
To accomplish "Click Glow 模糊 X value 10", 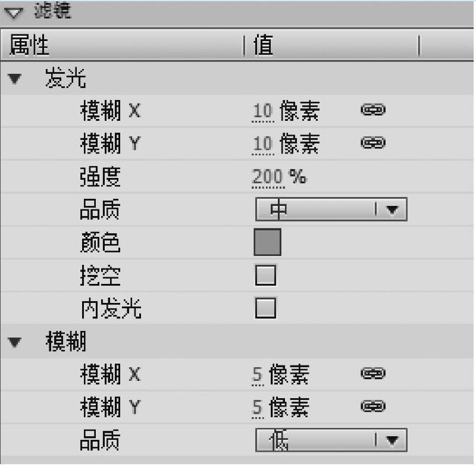I will tap(262, 110).
